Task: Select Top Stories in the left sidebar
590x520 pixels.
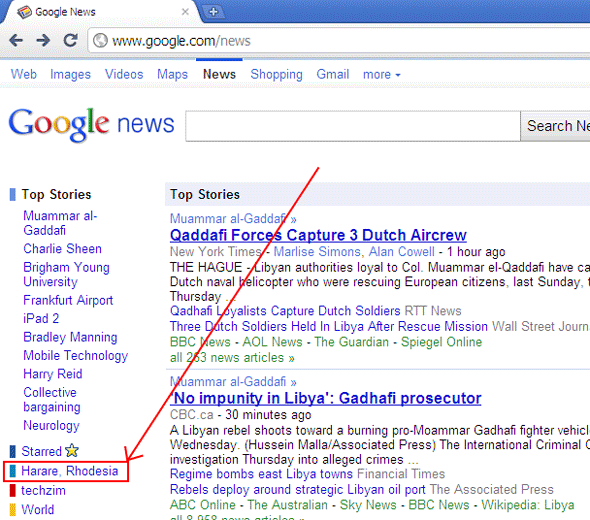Action: 56,195
